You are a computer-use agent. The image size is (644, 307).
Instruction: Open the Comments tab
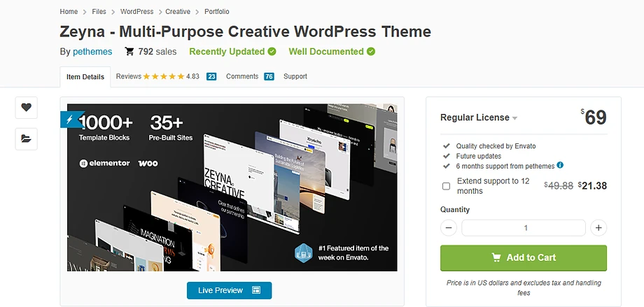242,76
